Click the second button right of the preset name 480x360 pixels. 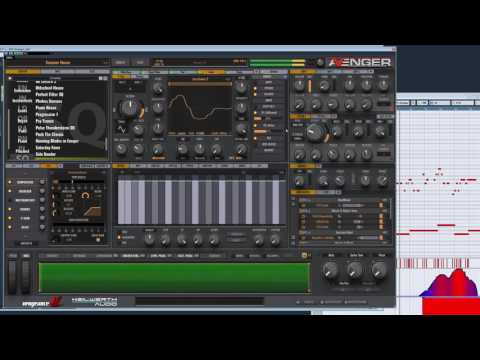point(140,62)
